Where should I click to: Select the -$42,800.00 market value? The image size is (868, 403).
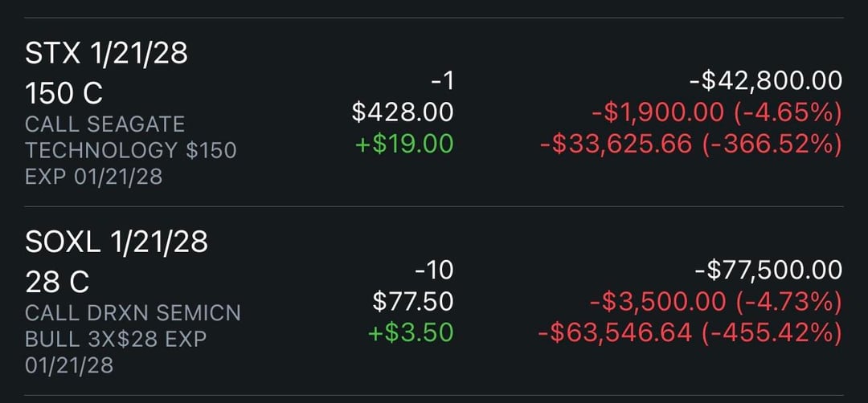(766, 80)
